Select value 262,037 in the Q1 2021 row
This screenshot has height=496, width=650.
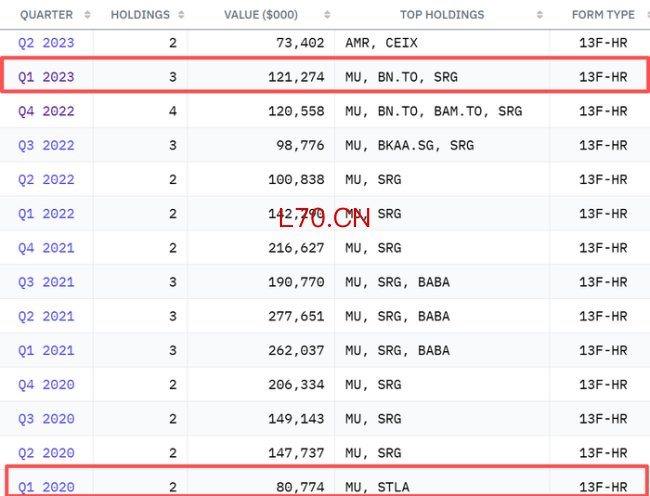click(296, 351)
